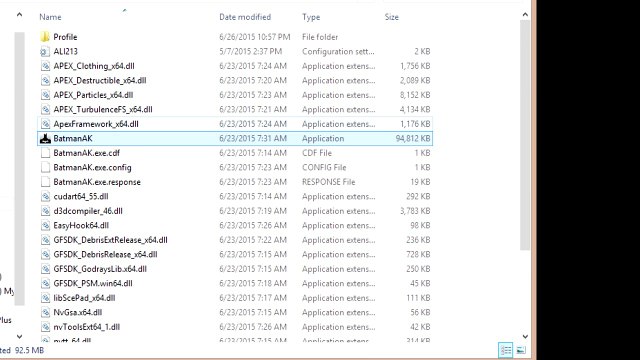Screen dimensions: 640x360
Task: Click the GFSDK_DebrisExtRelease_x64.dll file icon
Action: point(45,240)
